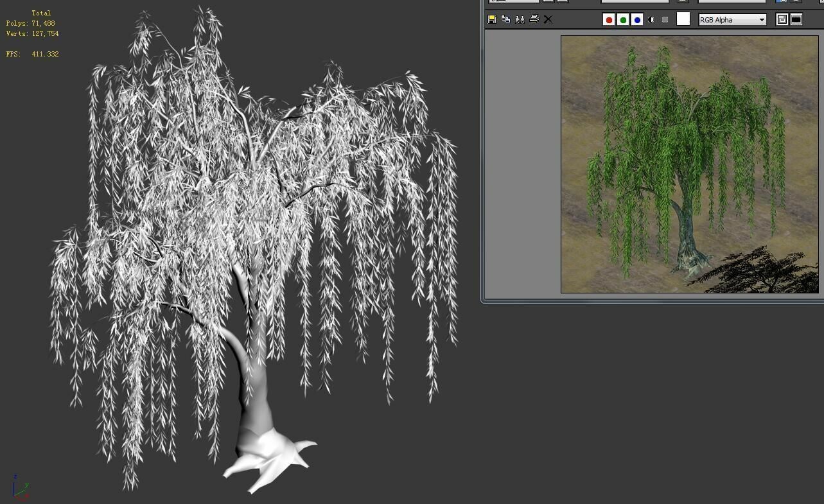Toggle the blue channel display
This screenshot has height=504, width=824.
(636, 19)
